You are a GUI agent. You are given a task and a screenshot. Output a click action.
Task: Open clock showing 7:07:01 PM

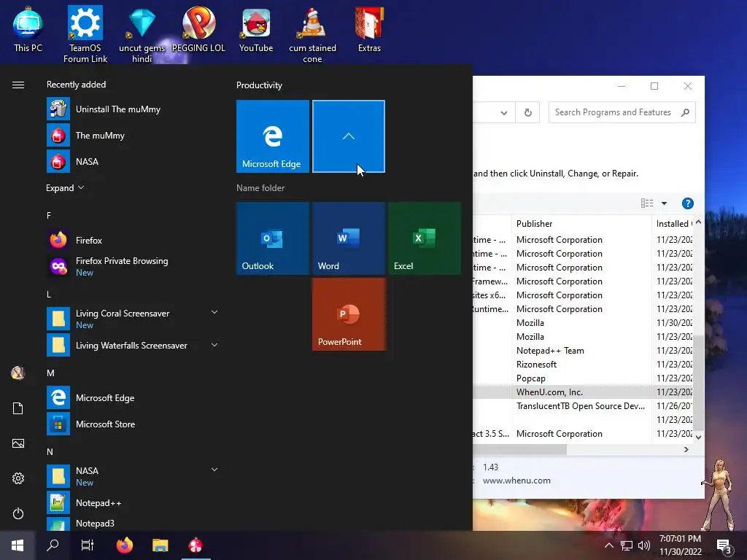click(681, 545)
